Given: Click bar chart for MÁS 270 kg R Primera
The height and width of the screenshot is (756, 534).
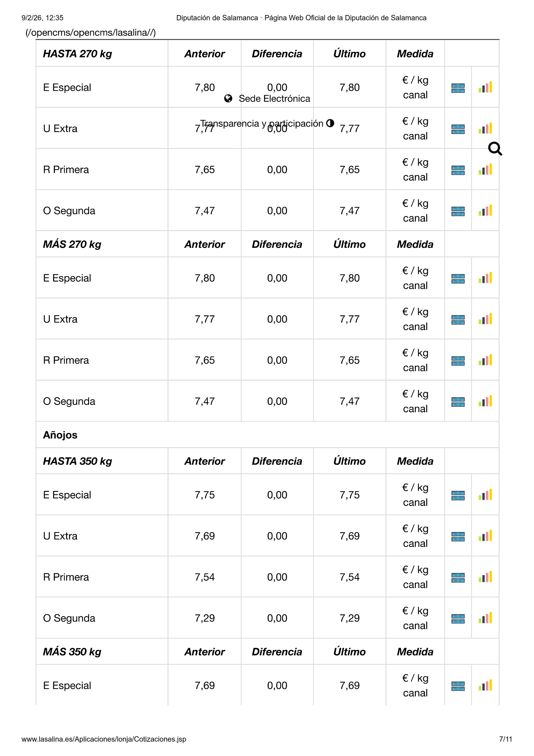Looking at the screenshot, I should [485, 360].
